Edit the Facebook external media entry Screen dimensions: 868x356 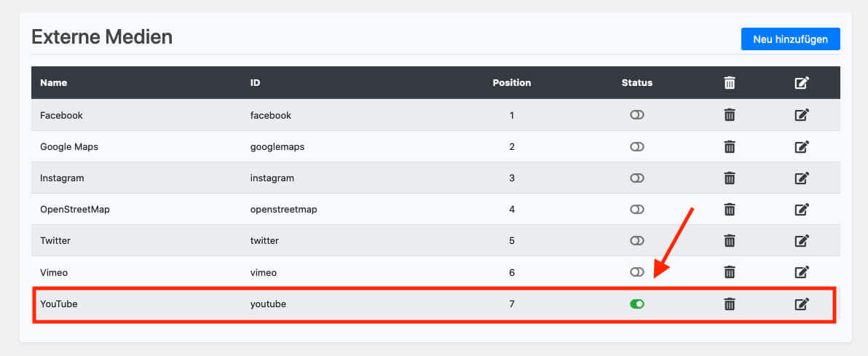(x=802, y=115)
